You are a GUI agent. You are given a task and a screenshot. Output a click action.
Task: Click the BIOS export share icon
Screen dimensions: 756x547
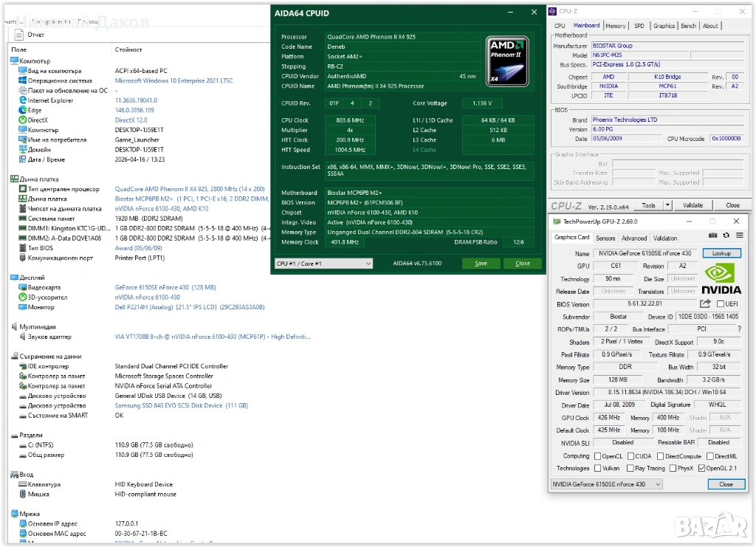click(705, 303)
